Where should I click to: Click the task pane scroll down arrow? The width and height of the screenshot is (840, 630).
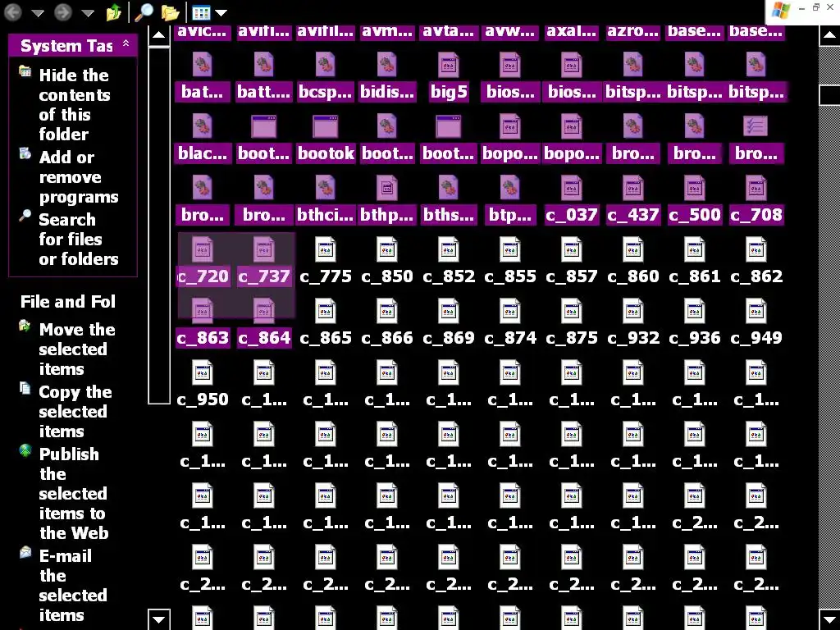click(158, 619)
